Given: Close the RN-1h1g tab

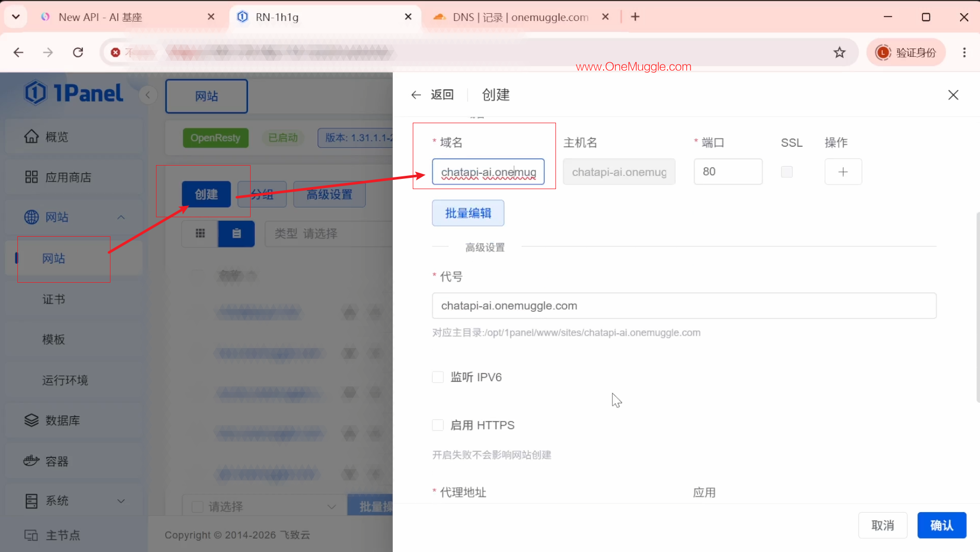Looking at the screenshot, I should pos(408,17).
